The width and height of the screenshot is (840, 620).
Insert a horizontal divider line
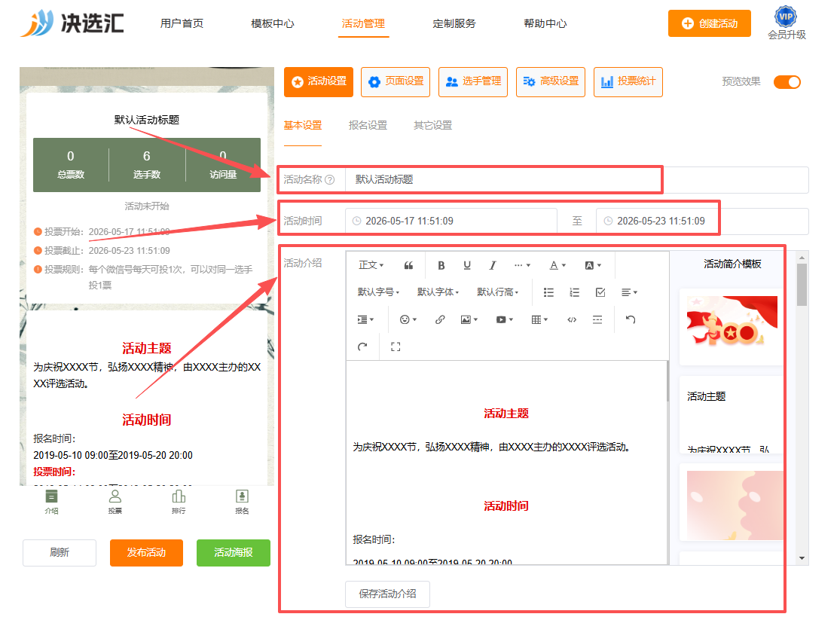coord(597,319)
